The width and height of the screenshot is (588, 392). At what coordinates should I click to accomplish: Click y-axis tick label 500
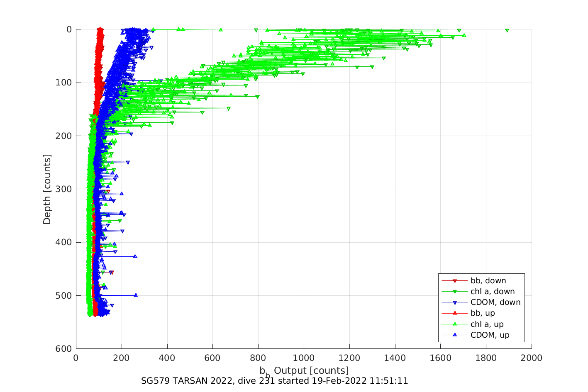[x=64, y=295]
